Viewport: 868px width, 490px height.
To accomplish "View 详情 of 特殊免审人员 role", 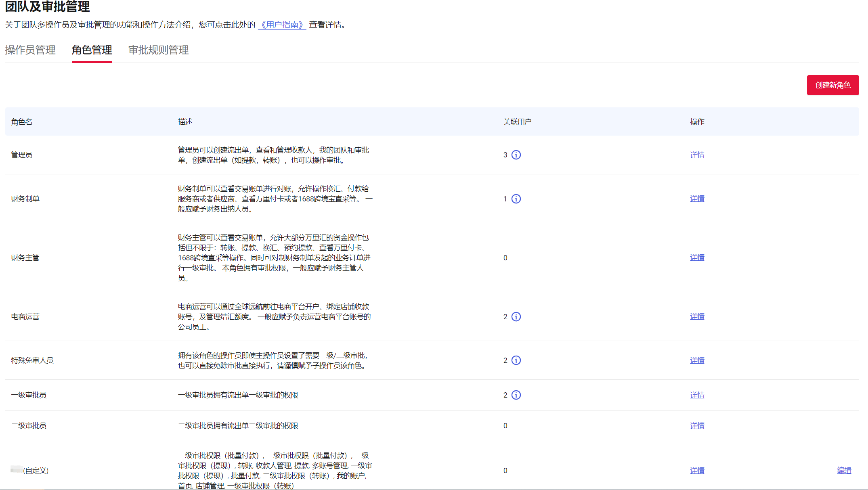I will (697, 360).
